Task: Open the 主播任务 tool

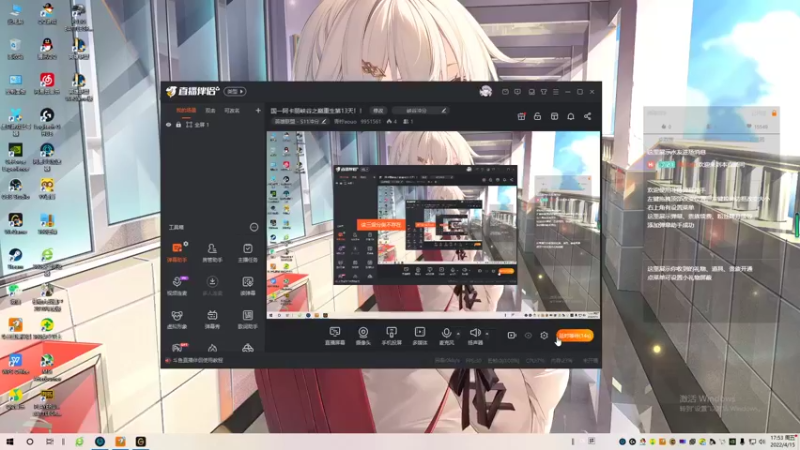Action: (247, 252)
